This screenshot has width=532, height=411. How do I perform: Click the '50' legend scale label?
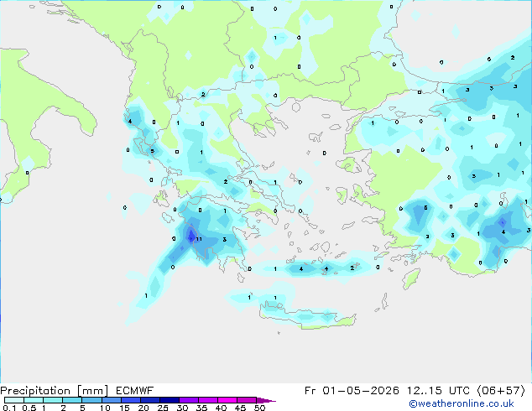(x=259, y=408)
